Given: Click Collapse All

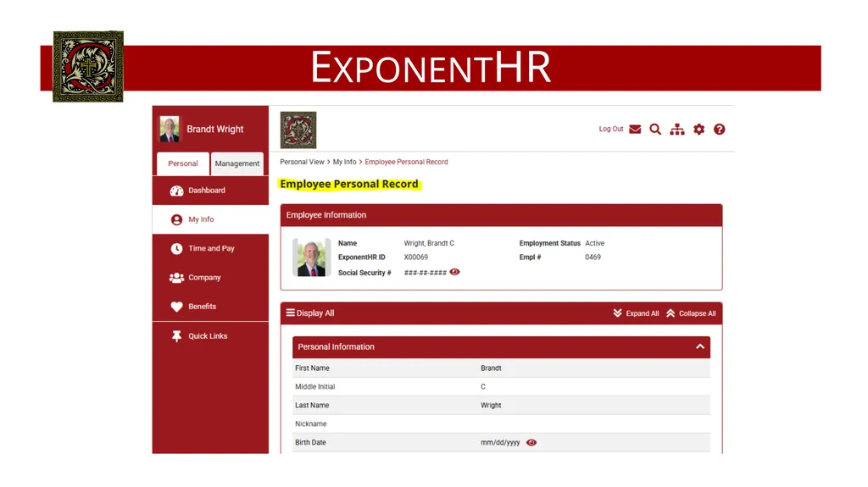Looking at the screenshot, I should click(691, 313).
